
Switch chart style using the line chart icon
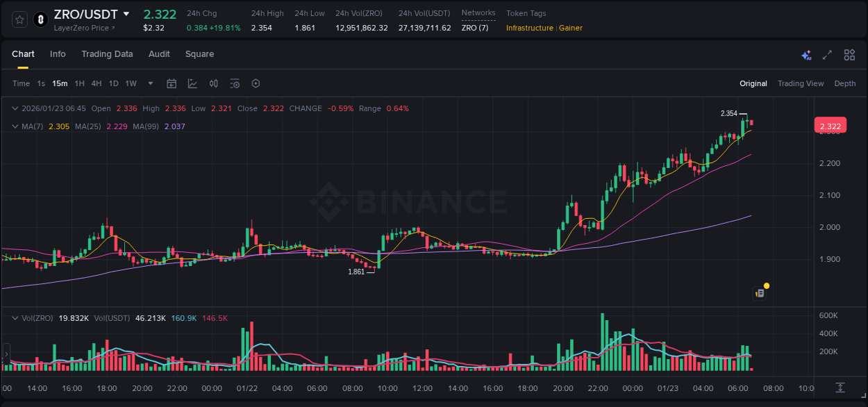[x=191, y=83]
